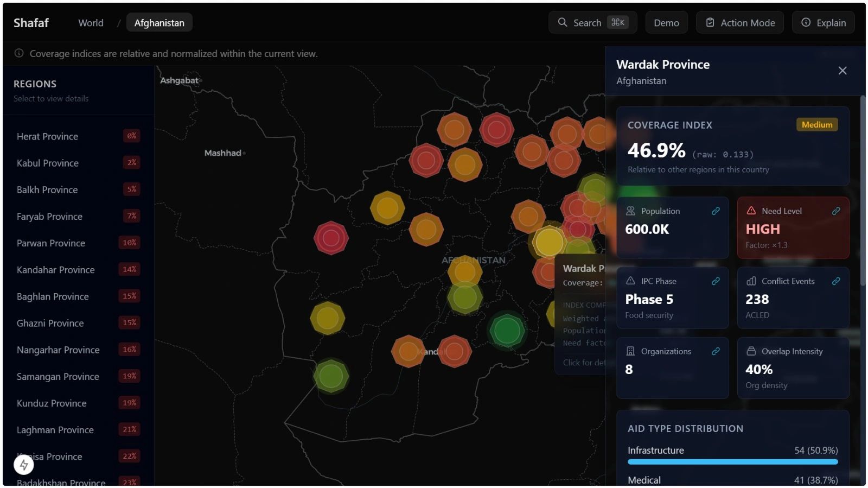The width and height of the screenshot is (868, 488).
Task: Click the IPC Phase triangle icon
Action: pos(630,281)
